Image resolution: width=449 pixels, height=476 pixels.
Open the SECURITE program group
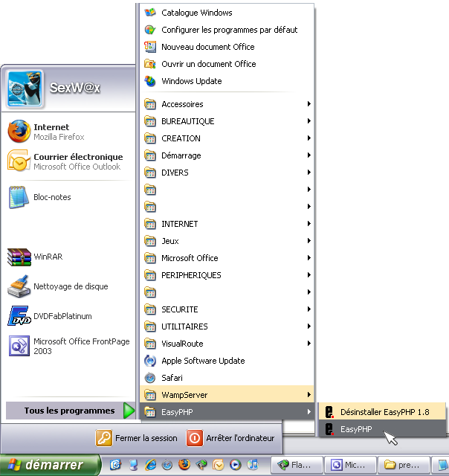pyautogui.click(x=227, y=309)
